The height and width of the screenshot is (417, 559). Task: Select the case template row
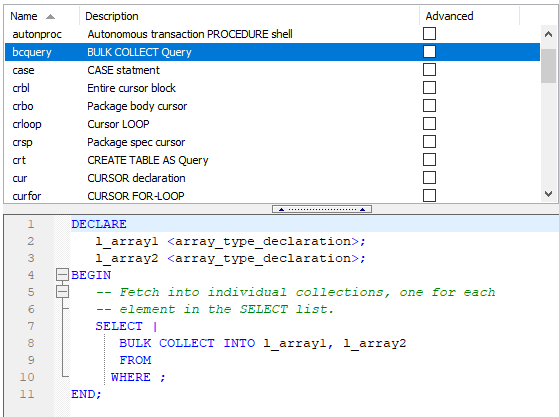click(x=272, y=70)
